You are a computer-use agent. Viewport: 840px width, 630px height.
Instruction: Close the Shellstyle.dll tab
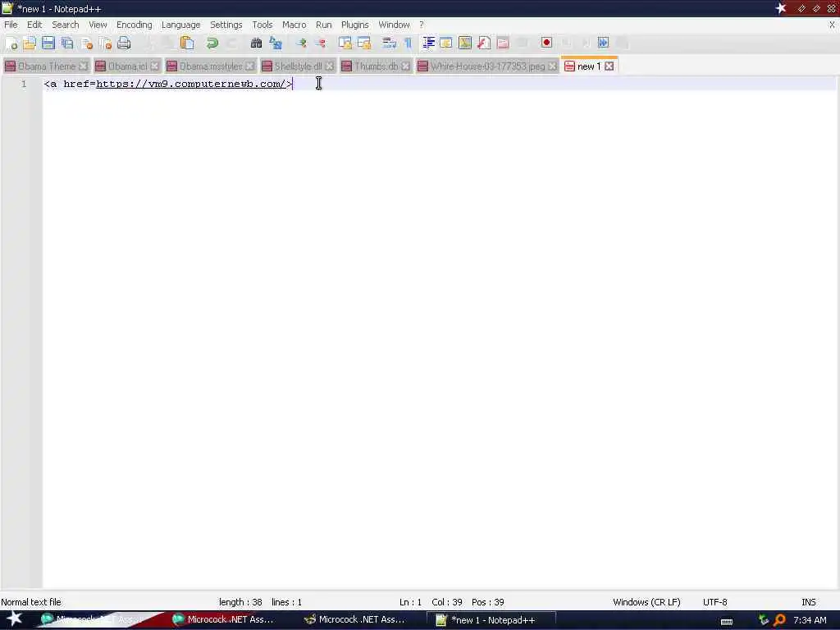330,66
